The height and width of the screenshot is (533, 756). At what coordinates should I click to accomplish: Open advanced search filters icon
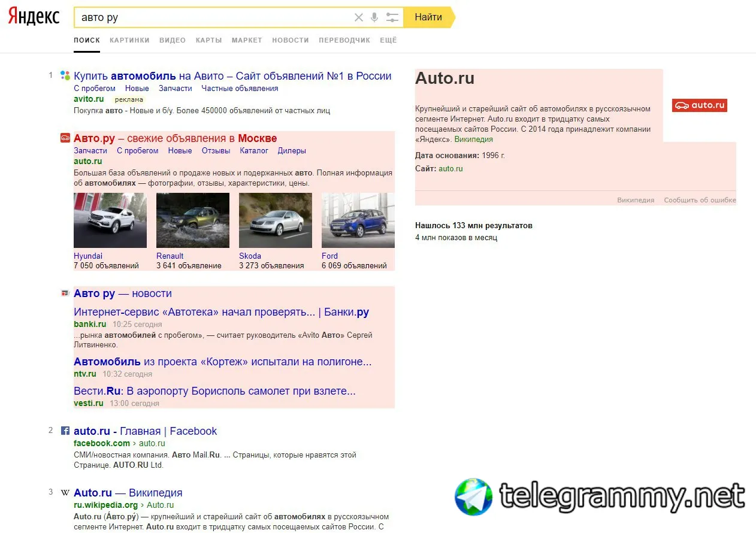[x=392, y=17]
